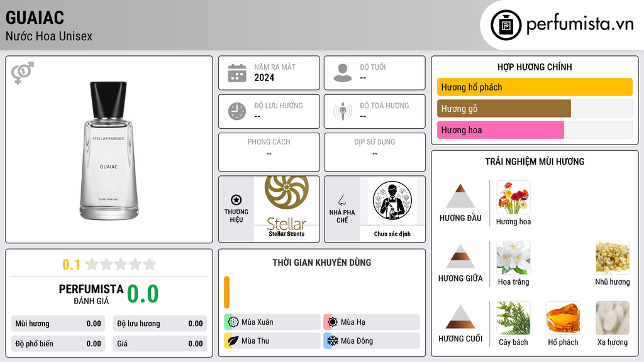Click the orange recommended-time bar
The height and width of the screenshot is (362, 644).
click(x=226, y=292)
